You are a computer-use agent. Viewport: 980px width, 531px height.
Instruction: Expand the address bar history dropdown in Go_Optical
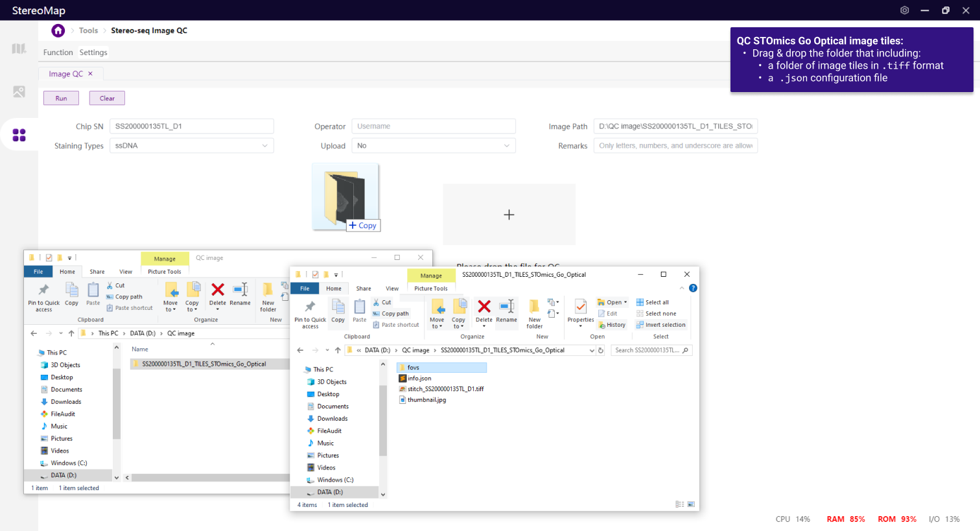tap(591, 350)
